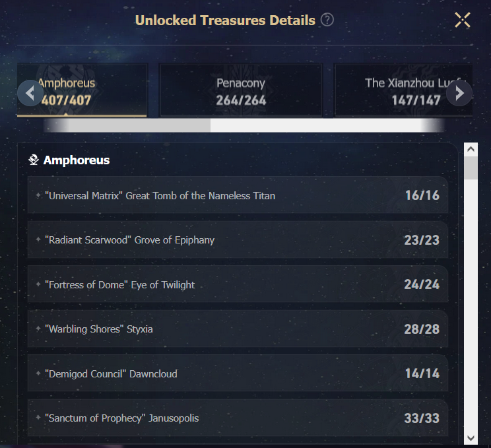The width and height of the screenshot is (491, 448).
Task: Open The Xianzhou Luofu 147/147 tab
Action: click(x=404, y=90)
